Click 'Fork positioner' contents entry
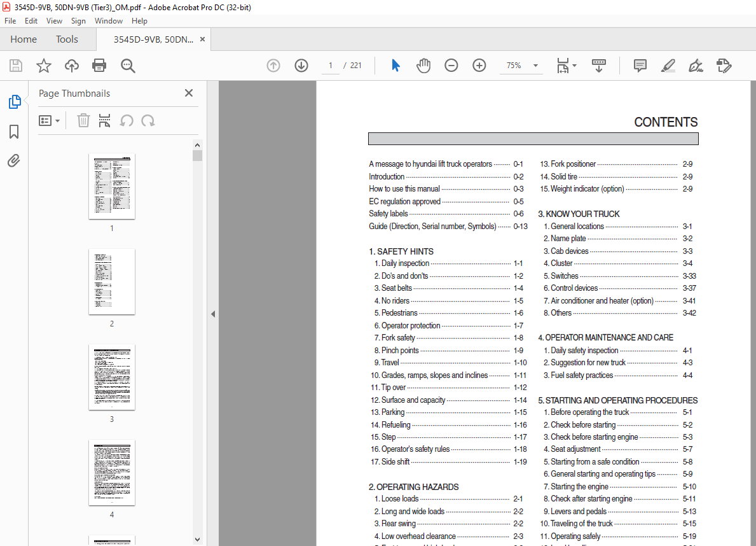Viewport: 756px width, 546px height. [616, 164]
